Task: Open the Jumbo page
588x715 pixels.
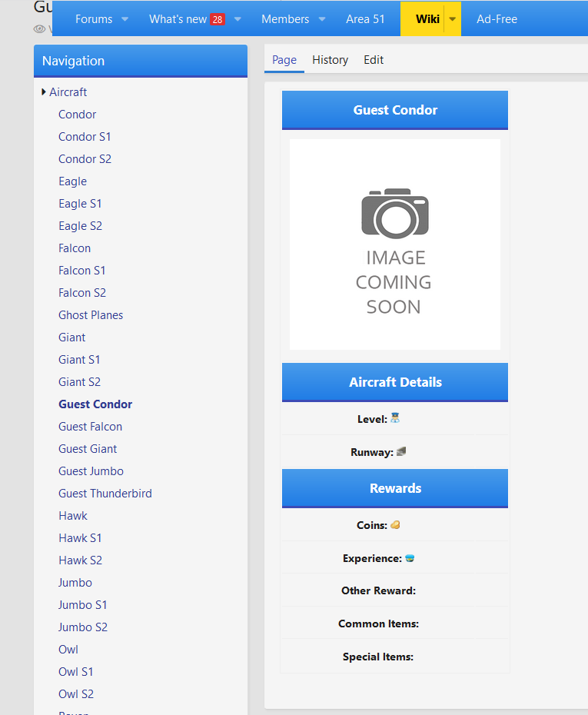Action: click(75, 583)
